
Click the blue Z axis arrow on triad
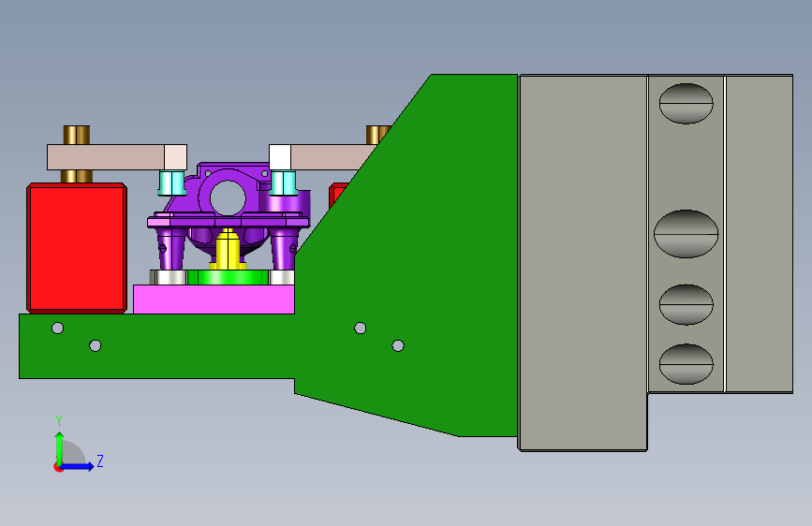click(x=78, y=466)
